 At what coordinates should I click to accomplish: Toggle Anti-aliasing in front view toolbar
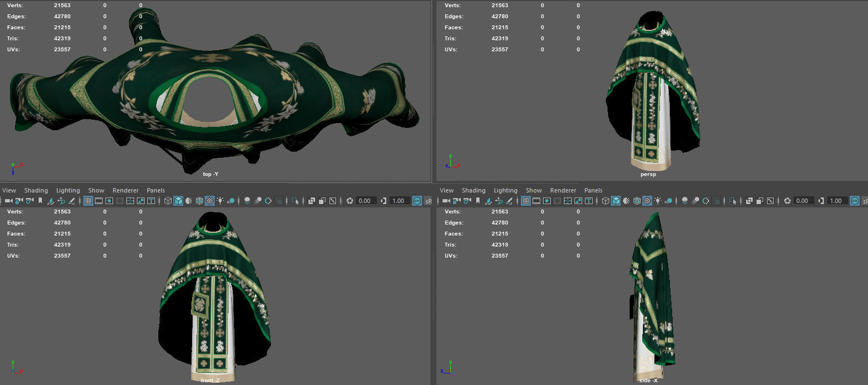(268, 201)
